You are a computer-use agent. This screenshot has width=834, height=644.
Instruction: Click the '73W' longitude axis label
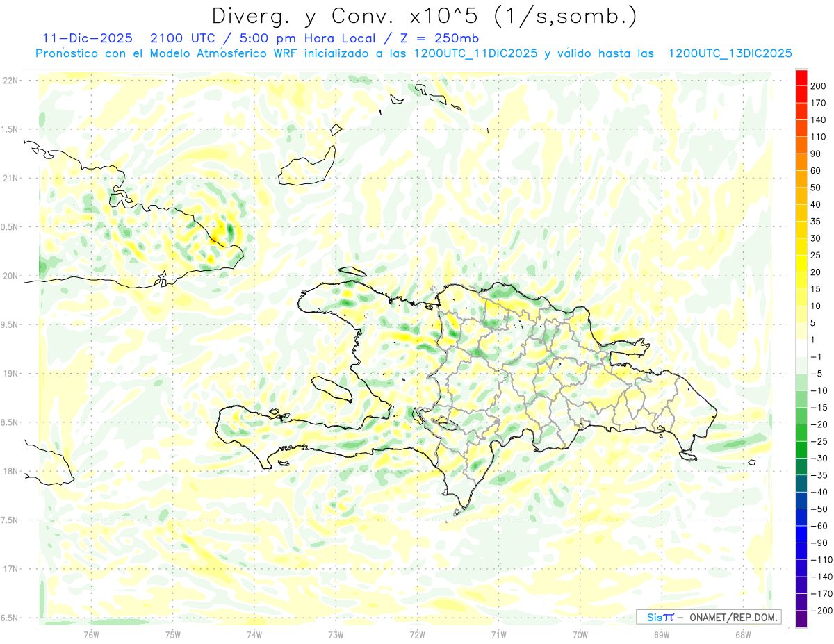point(336,634)
